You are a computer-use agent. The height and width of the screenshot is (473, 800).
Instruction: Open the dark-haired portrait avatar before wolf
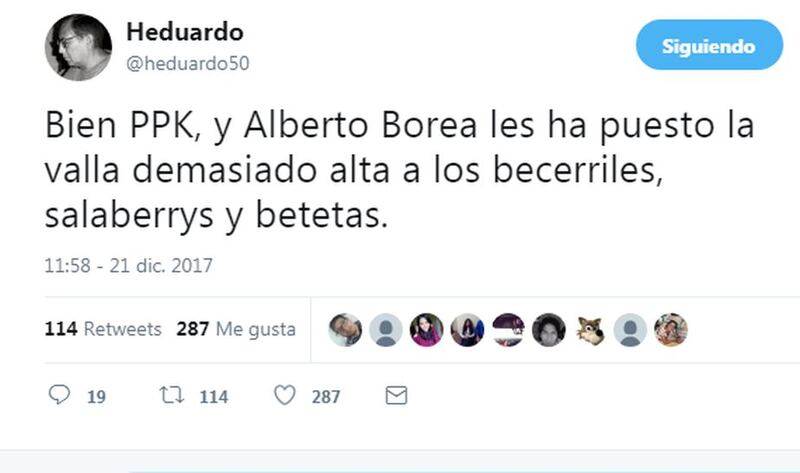(x=549, y=330)
